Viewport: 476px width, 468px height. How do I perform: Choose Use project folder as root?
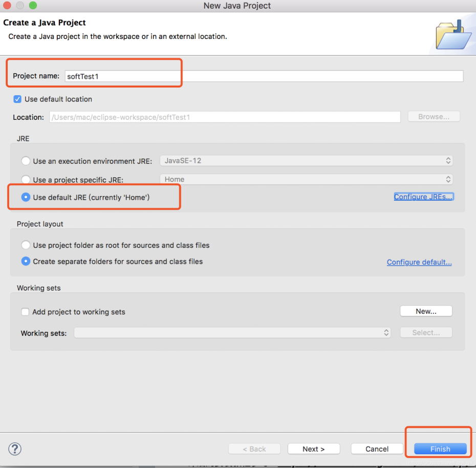click(x=26, y=245)
